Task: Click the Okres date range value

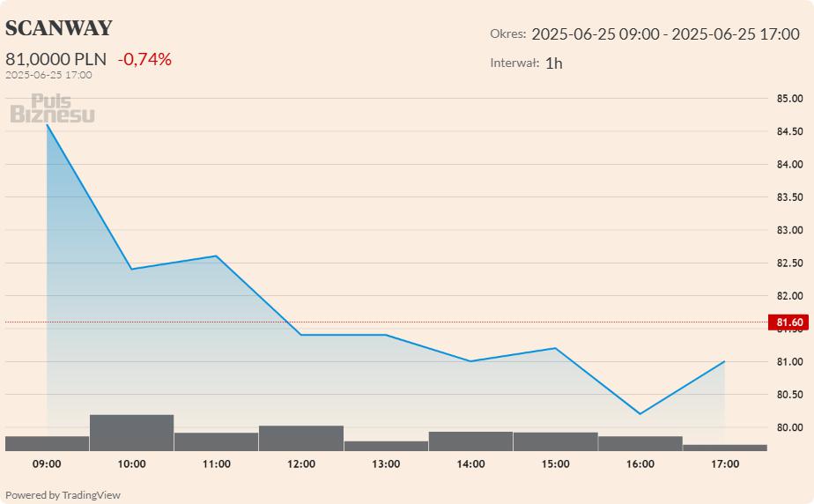Action: (665, 34)
